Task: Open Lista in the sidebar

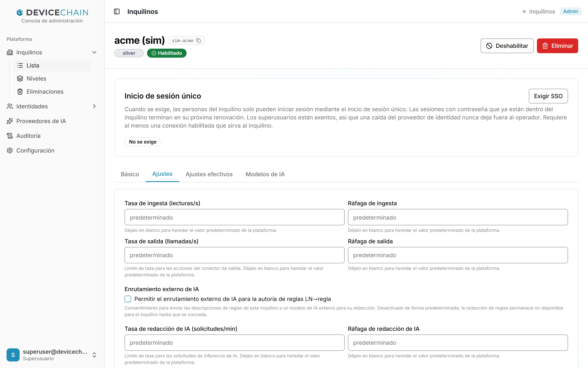Action: coord(52,65)
